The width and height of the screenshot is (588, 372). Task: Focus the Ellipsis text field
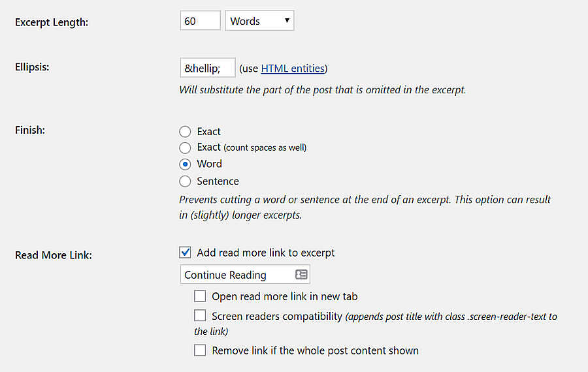pyautogui.click(x=207, y=68)
